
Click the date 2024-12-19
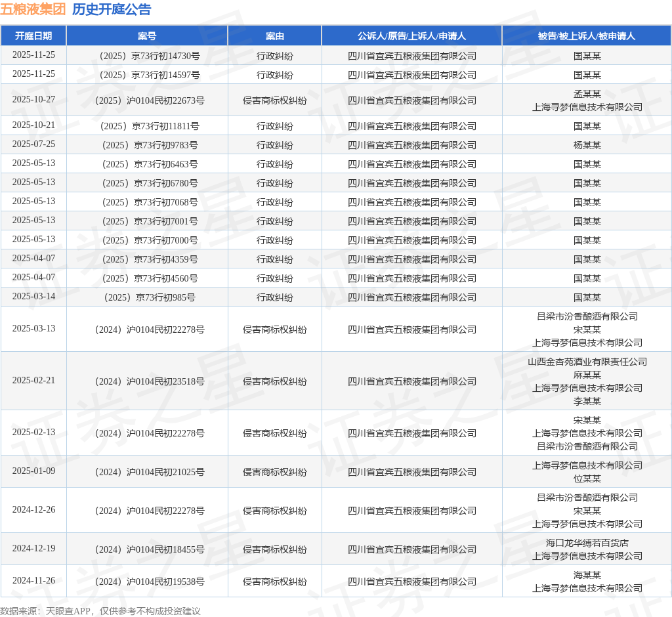(33, 548)
